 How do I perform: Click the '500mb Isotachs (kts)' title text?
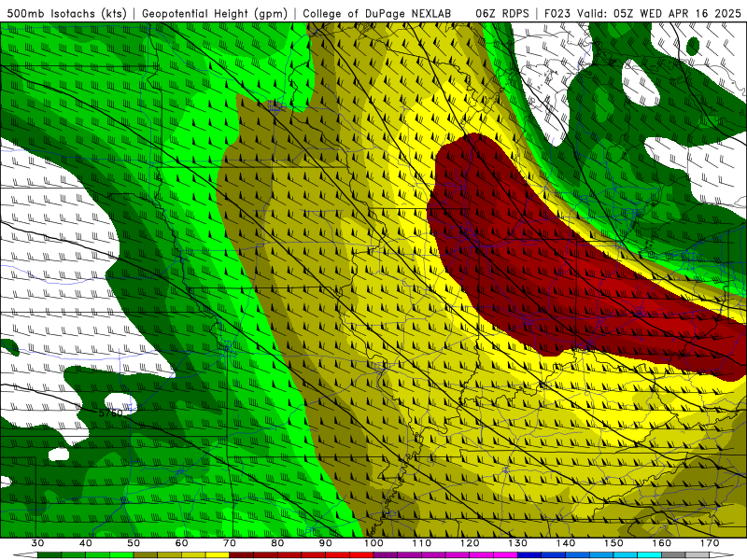[x=68, y=13]
